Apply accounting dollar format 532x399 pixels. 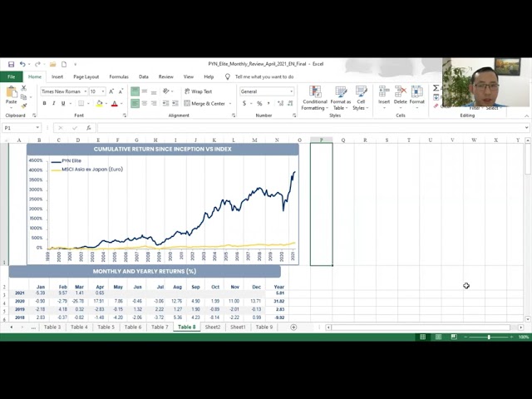(x=244, y=103)
